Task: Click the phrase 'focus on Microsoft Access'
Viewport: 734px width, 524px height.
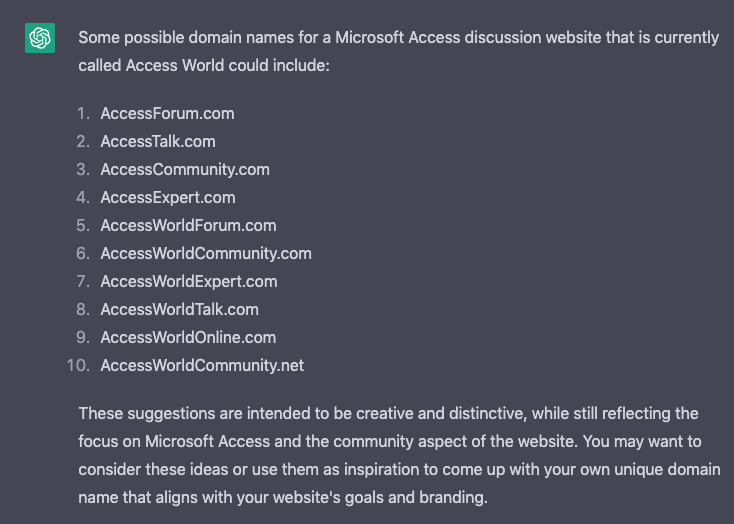Action: [x=174, y=442]
